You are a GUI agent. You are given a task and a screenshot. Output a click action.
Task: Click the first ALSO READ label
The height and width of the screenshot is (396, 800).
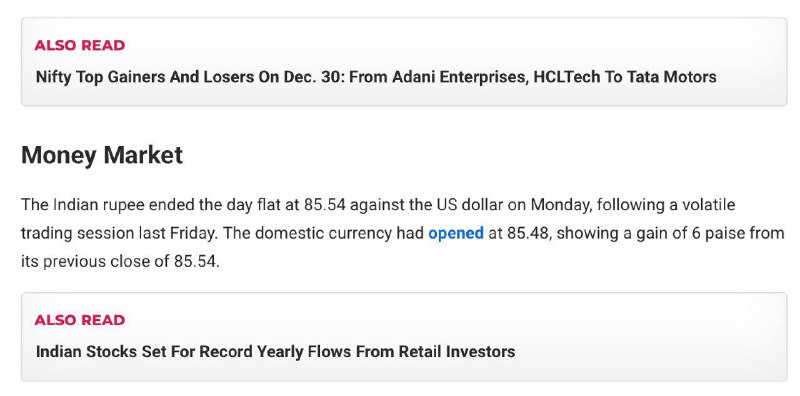[80, 45]
